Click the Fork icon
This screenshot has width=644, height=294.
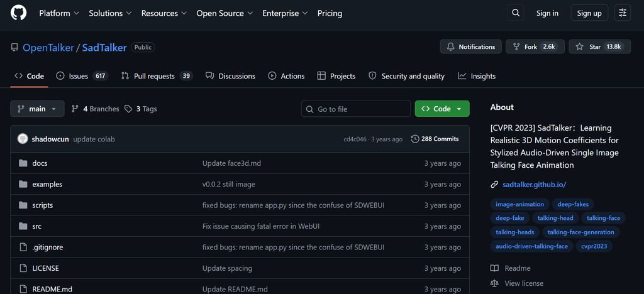click(516, 46)
